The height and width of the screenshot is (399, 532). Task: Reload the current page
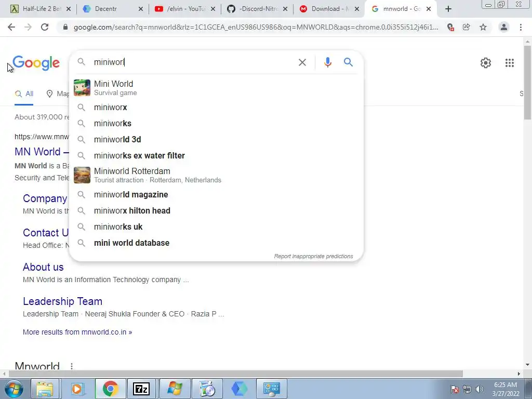tap(45, 27)
